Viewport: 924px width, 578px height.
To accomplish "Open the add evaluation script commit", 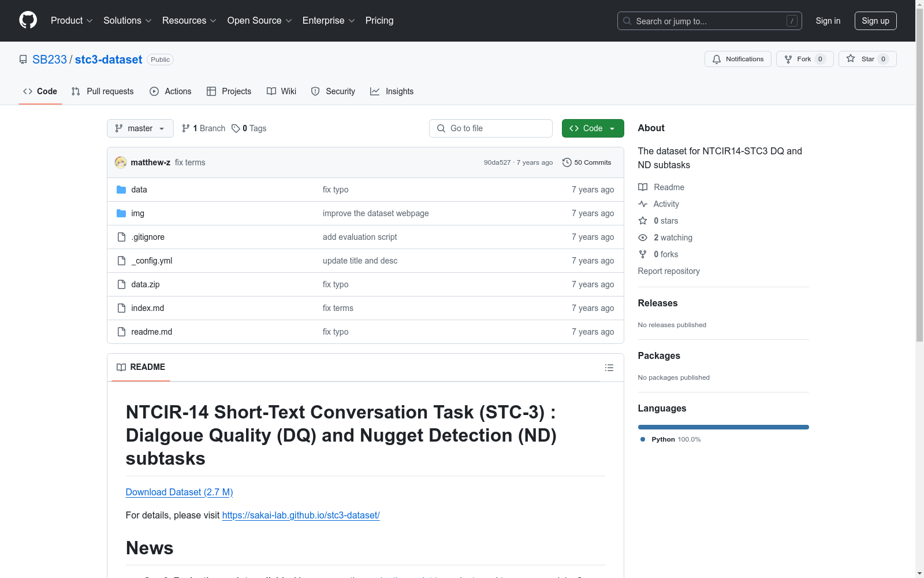I will 360,237.
